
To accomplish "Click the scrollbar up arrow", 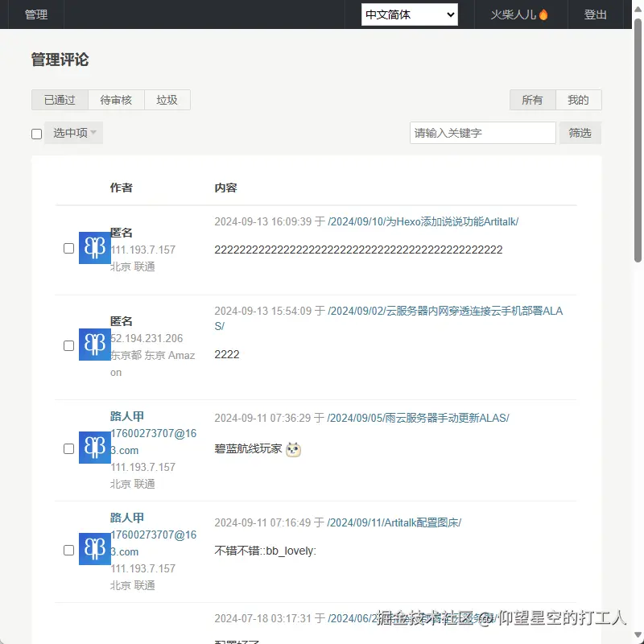I will [x=638, y=9].
